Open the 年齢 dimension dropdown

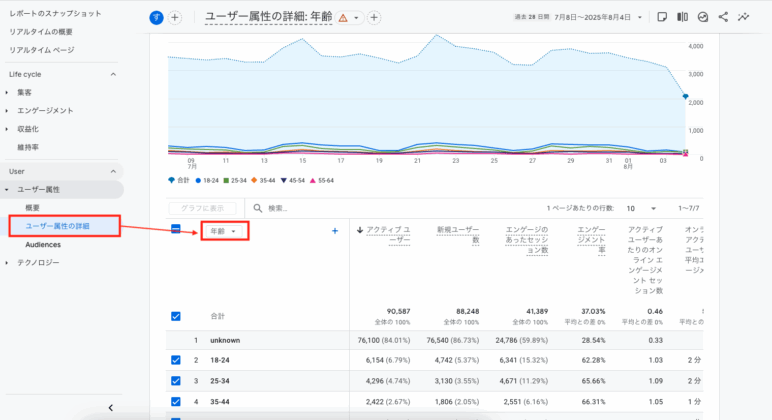pyautogui.click(x=223, y=231)
